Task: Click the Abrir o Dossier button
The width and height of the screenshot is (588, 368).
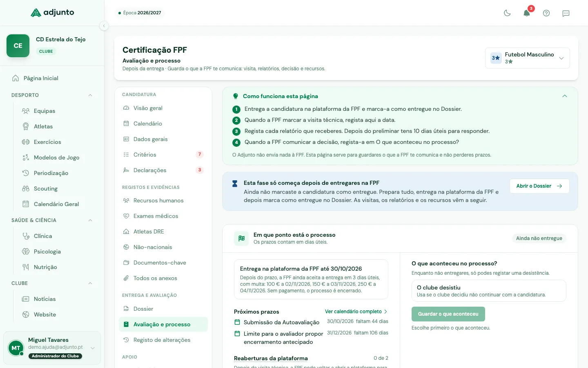Action: (539, 186)
